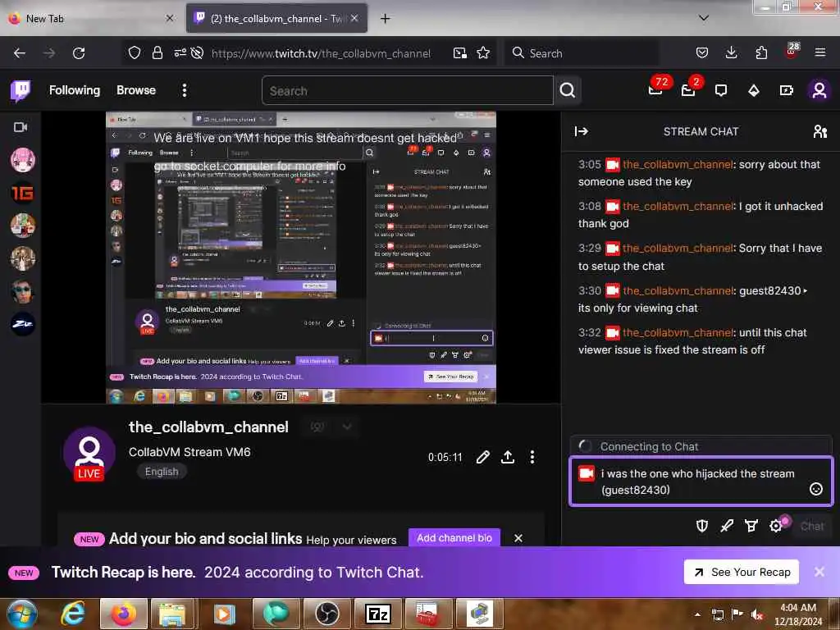The image size is (840, 630).
Task: Open the chat community users list icon
Action: click(819, 131)
